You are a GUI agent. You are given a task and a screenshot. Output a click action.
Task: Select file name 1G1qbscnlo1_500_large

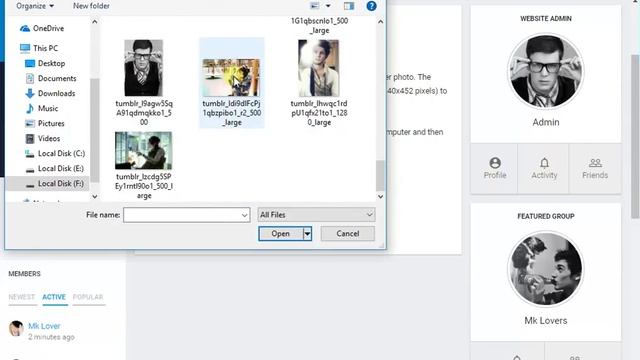(x=320, y=25)
